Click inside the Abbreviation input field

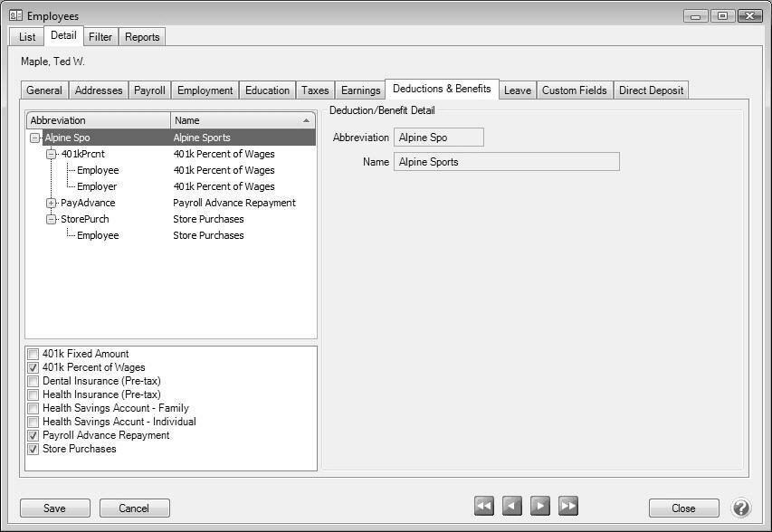[x=438, y=137]
